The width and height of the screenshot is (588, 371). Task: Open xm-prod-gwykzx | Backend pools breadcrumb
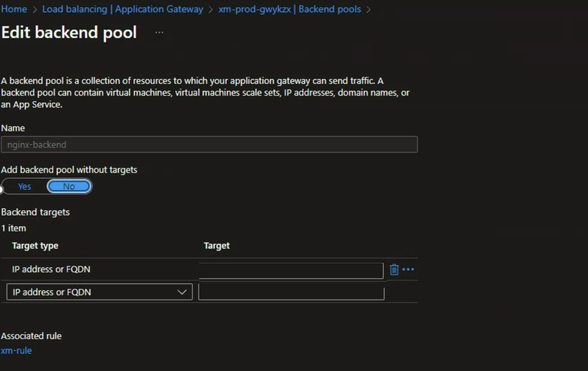tap(289, 9)
